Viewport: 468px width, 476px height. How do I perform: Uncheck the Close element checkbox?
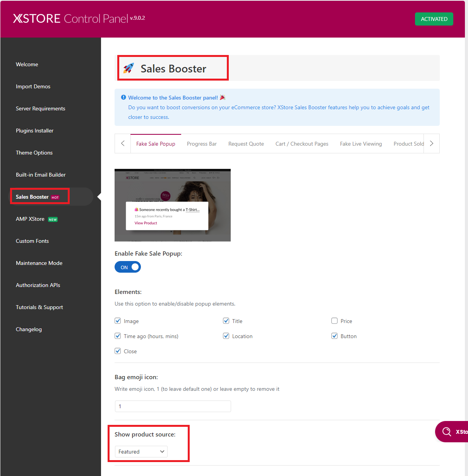[118, 351]
